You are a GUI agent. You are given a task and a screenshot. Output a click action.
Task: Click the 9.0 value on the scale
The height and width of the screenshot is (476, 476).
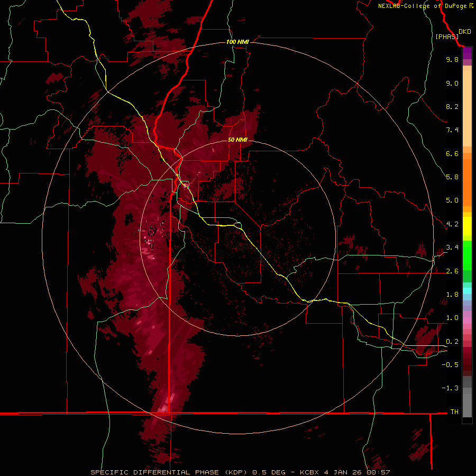[452, 83]
